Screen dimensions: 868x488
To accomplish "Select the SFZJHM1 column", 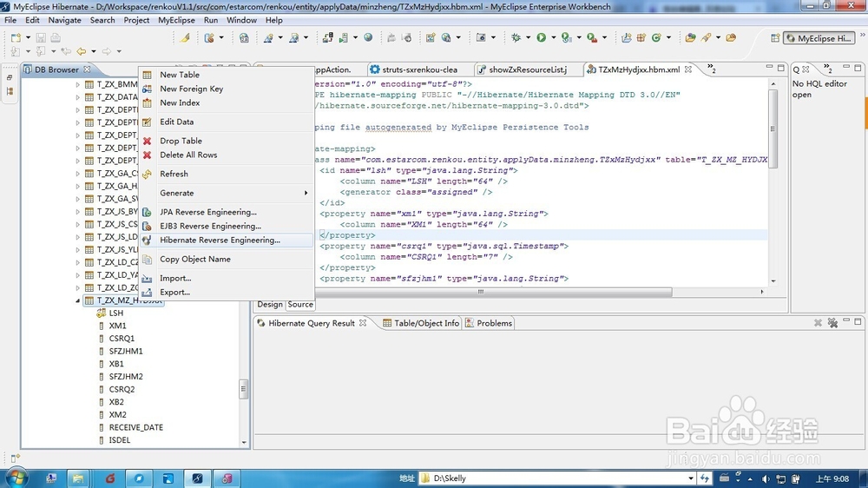I will [x=126, y=351].
